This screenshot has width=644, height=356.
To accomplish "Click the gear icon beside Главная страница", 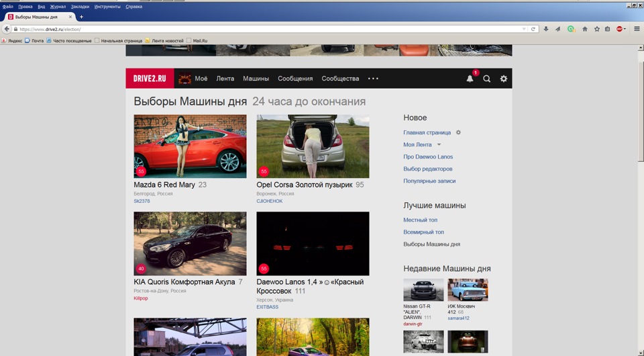I will [458, 132].
